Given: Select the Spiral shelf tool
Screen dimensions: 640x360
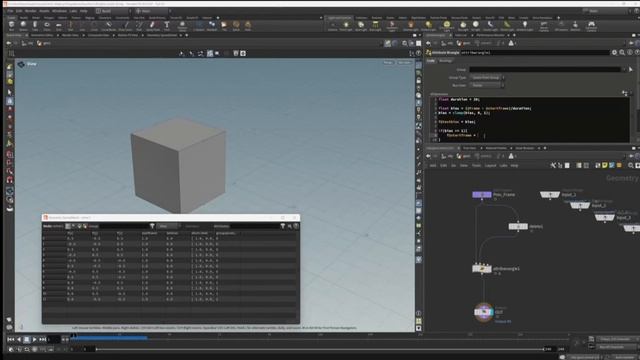Looking at the screenshot, I should click(x=236, y=26).
